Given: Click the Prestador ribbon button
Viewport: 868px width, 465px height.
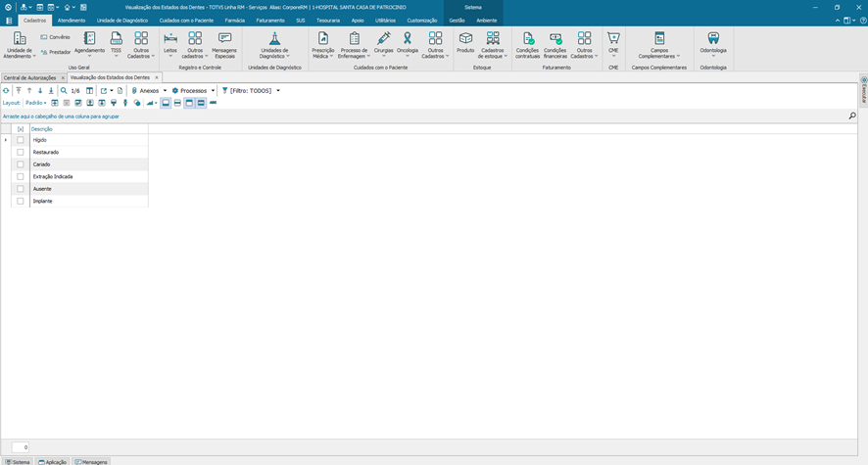Looking at the screenshot, I should pyautogui.click(x=56, y=52).
